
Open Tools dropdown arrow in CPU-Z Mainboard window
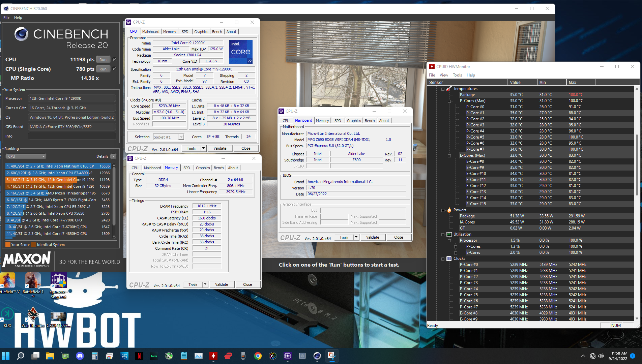tap(356, 237)
